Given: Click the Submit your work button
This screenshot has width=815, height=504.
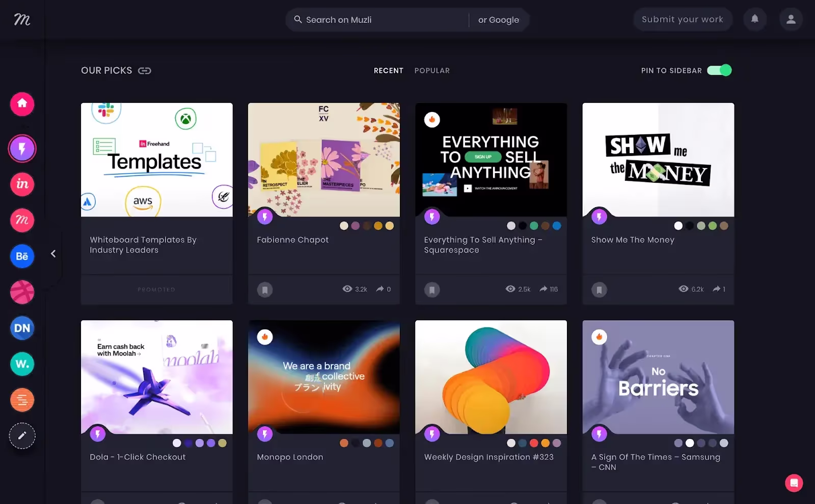Looking at the screenshot, I should click(682, 19).
